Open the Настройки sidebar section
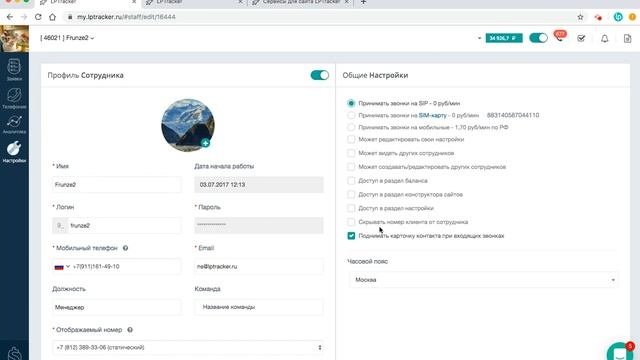The image size is (640, 360). tap(14, 152)
